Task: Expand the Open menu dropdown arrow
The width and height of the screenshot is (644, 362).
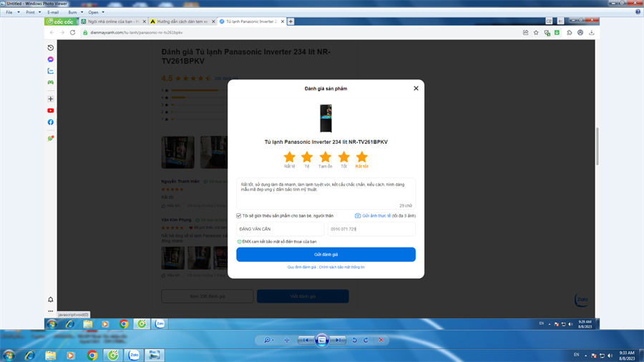Action: (x=103, y=12)
